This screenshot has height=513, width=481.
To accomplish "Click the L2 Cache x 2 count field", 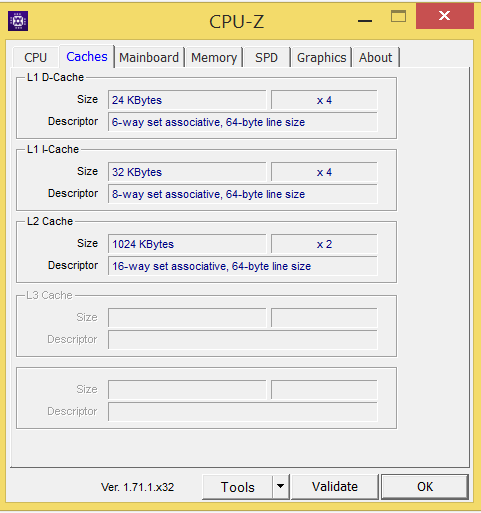I will [324, 244].
